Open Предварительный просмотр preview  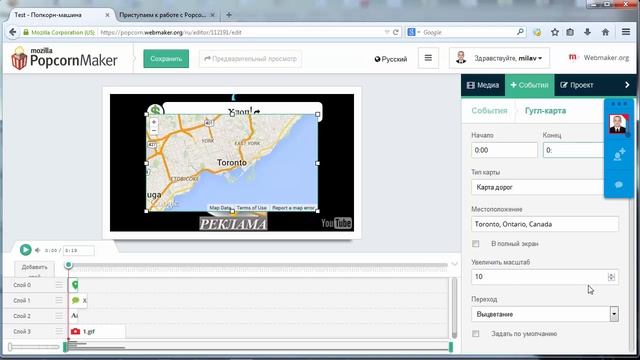pyautogui.click(x=250, y=59)
